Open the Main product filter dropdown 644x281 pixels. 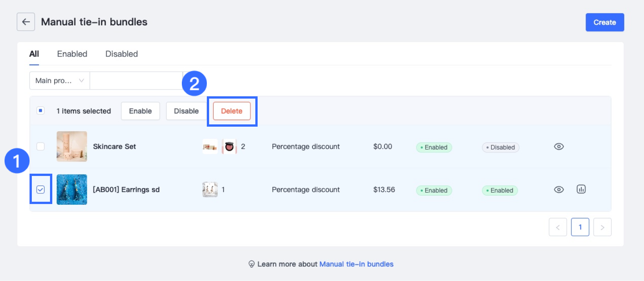click(x=59, y=81)
